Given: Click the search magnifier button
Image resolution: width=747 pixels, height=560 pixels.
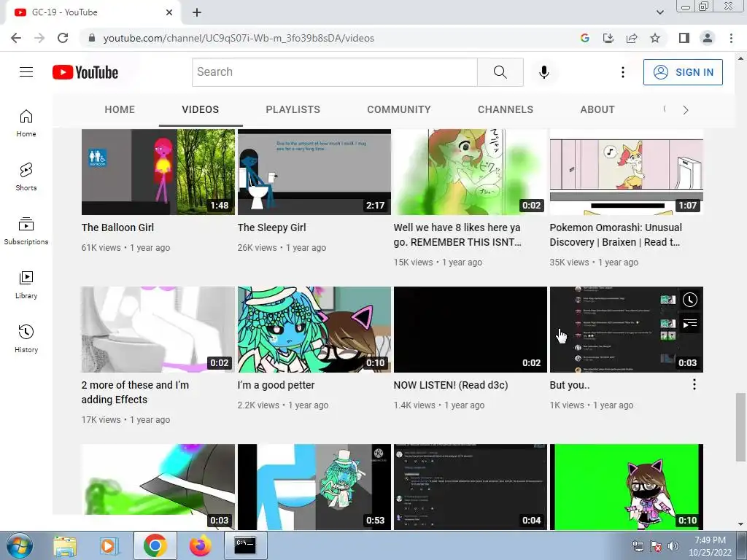Looking at the screenshot, I should (500, 72).
